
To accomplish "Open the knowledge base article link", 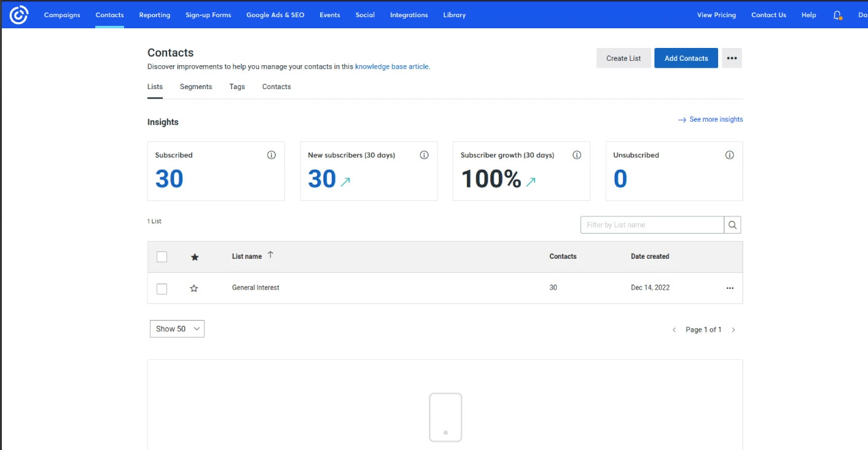I will coord(392,66).
